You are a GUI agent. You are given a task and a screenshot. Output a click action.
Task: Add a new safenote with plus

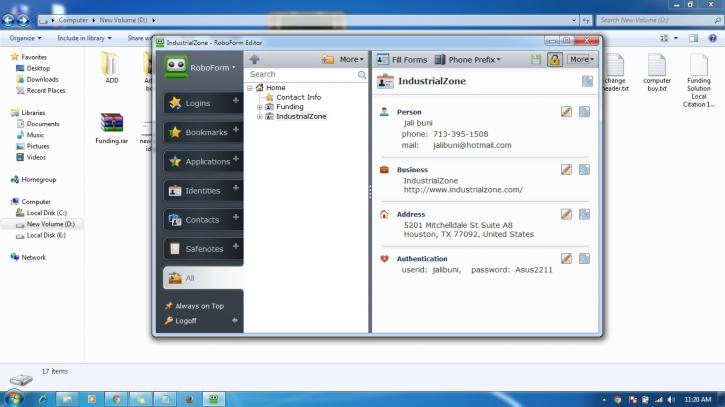click(x=236, y=246)
